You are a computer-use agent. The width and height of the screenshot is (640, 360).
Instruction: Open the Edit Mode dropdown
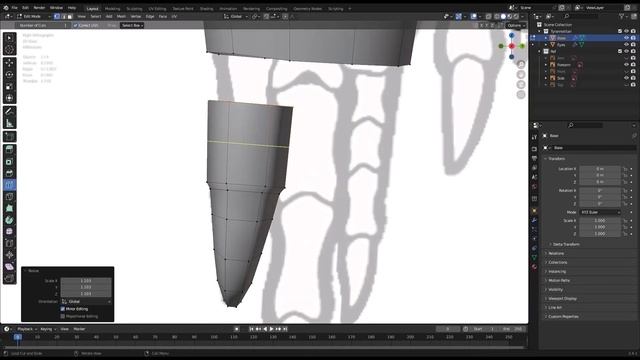tap(33, 16)
